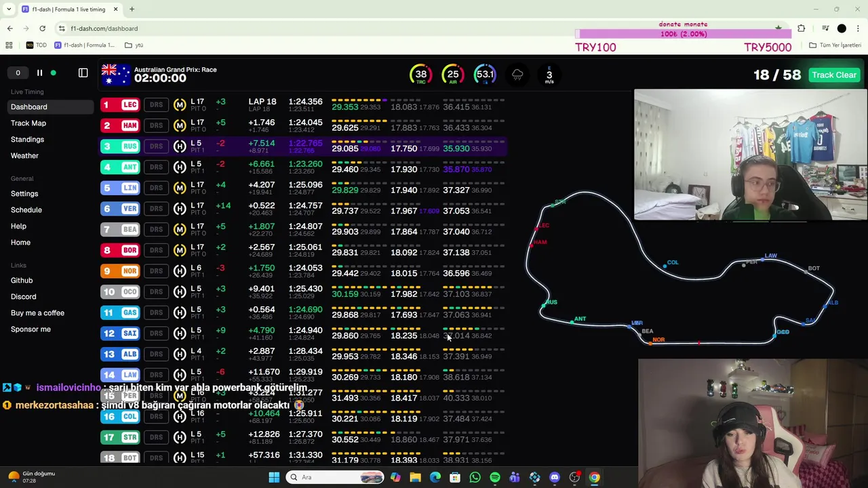
Task: Open the Github link
Action: 22,280
